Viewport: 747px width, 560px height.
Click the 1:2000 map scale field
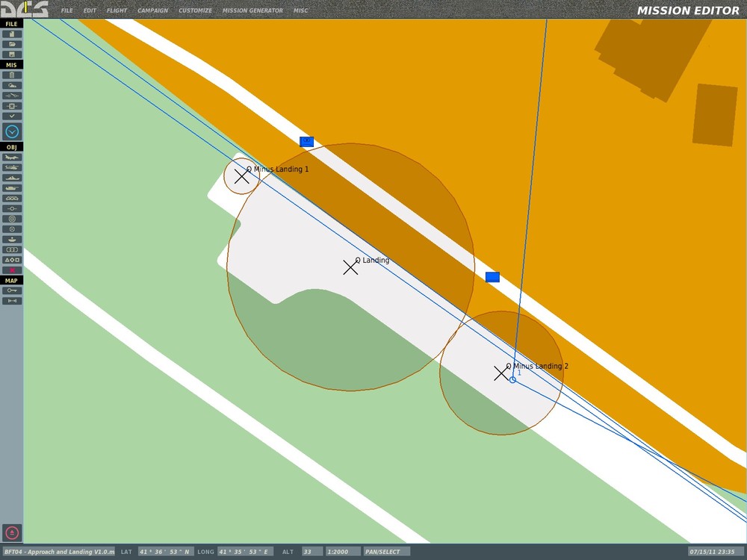click(x=343, y=552)
